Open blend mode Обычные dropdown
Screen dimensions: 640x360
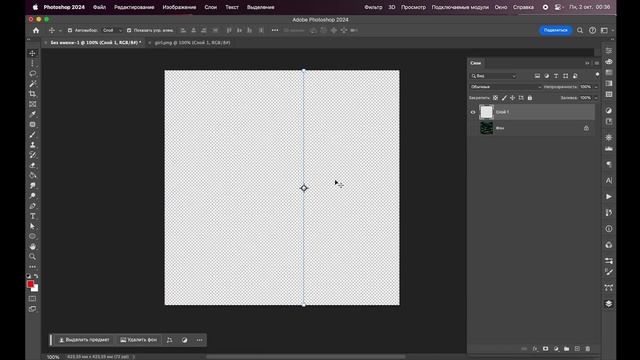point(505,87)
